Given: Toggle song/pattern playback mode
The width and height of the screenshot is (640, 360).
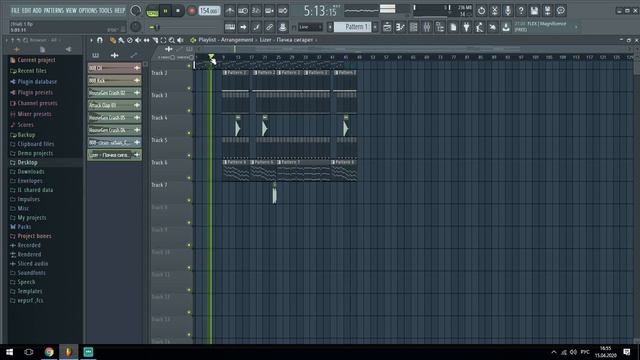Looking at the screenshot, I should point(152,11).
